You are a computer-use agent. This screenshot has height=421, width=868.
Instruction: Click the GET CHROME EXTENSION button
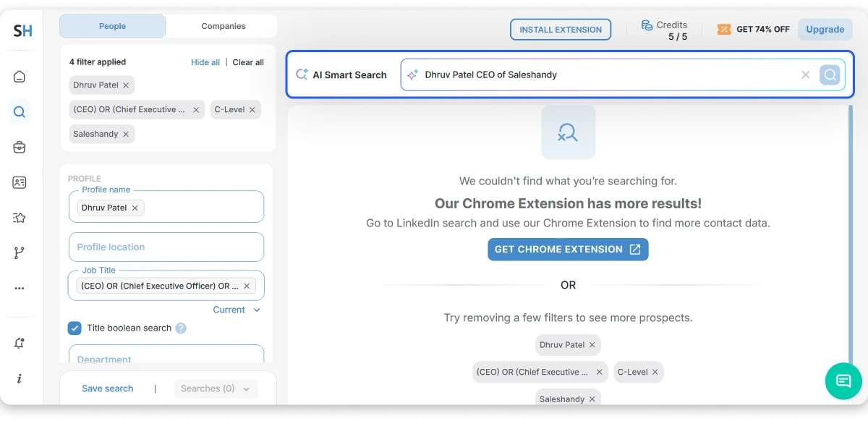[568, 249]
